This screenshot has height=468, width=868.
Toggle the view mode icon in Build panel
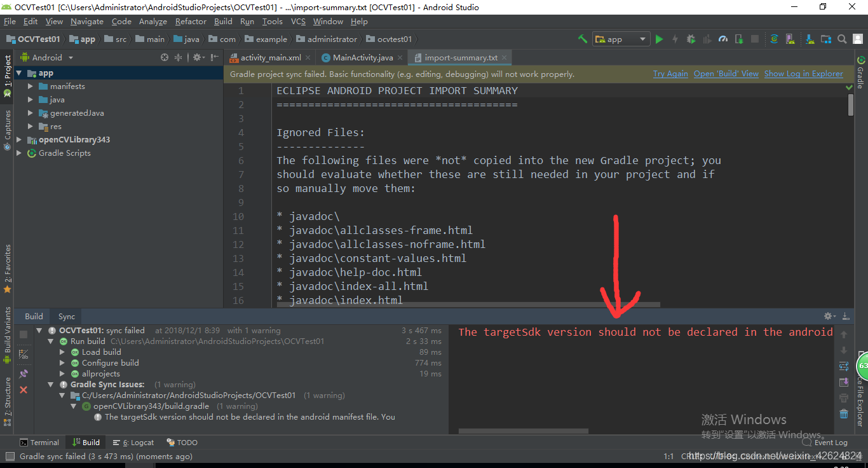(x=24, y=354)
